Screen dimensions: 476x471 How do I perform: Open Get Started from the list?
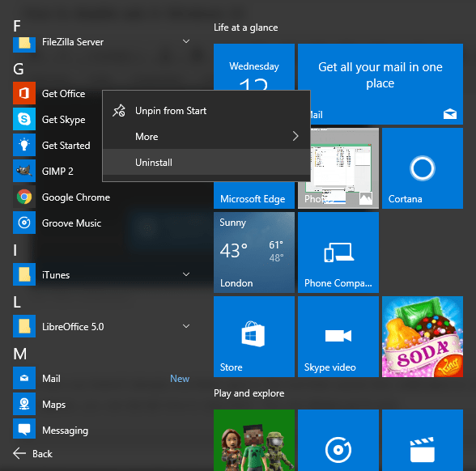(x=66, y=146)
